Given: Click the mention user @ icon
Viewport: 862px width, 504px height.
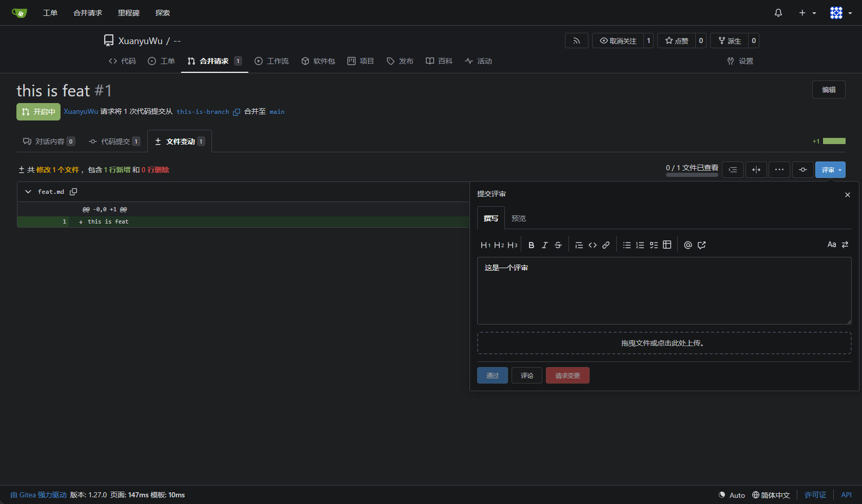Looking at the screenshot, I should pos(688,245).
